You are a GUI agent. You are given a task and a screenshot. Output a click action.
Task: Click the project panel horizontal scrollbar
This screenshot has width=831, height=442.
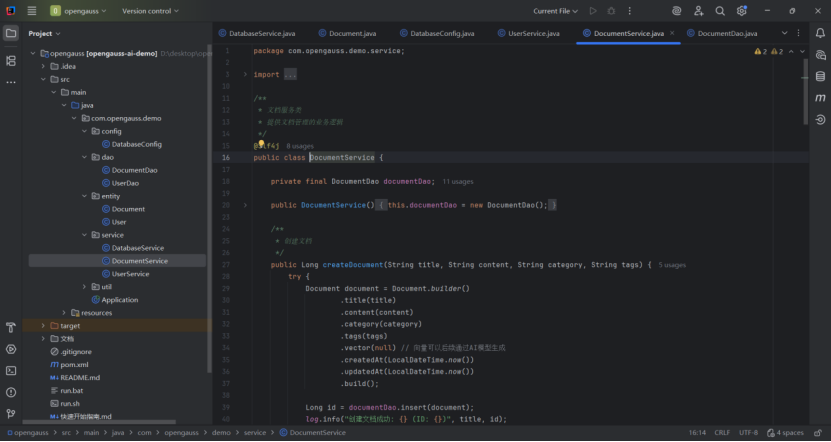point(99,422)
